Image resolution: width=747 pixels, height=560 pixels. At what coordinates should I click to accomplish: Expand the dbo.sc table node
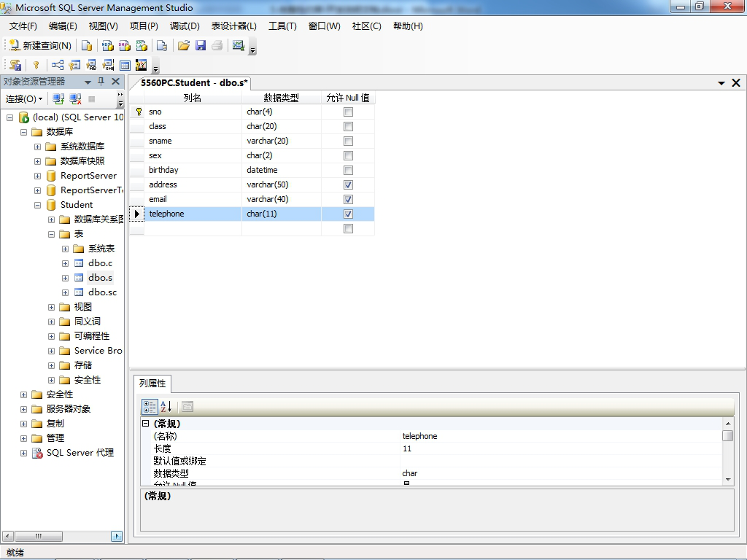point(65,293)
